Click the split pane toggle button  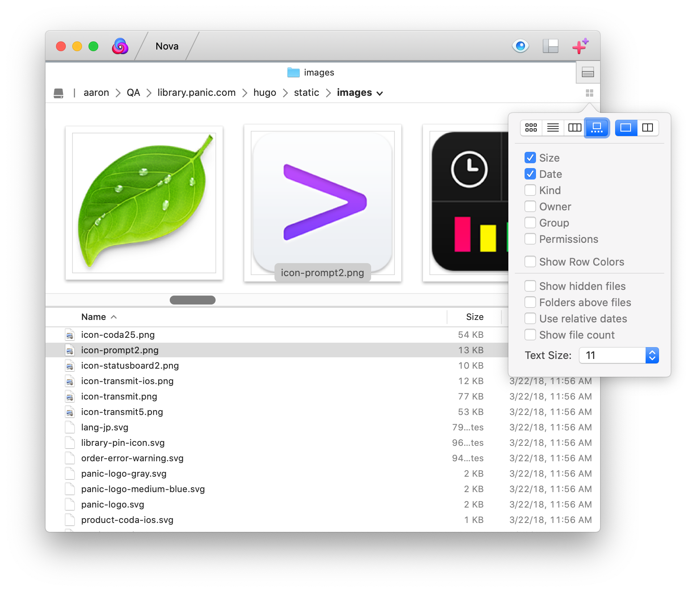(x=588, y=73)
